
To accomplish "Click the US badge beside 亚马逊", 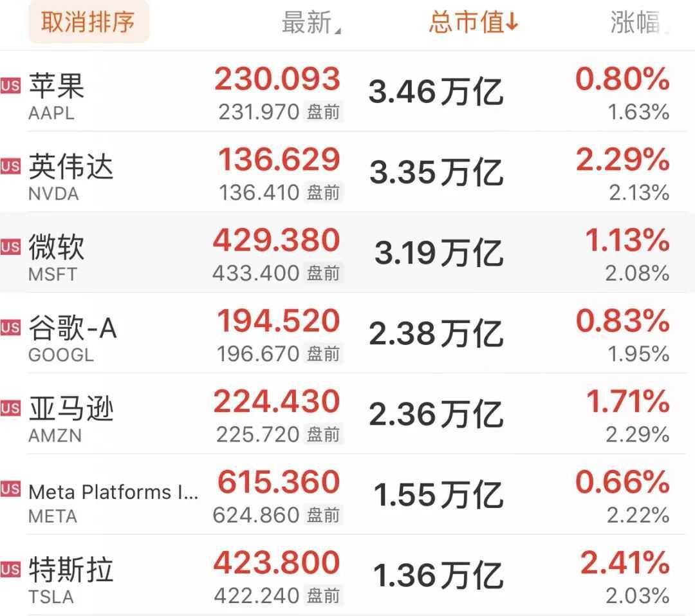I will (x=10, y=408).
